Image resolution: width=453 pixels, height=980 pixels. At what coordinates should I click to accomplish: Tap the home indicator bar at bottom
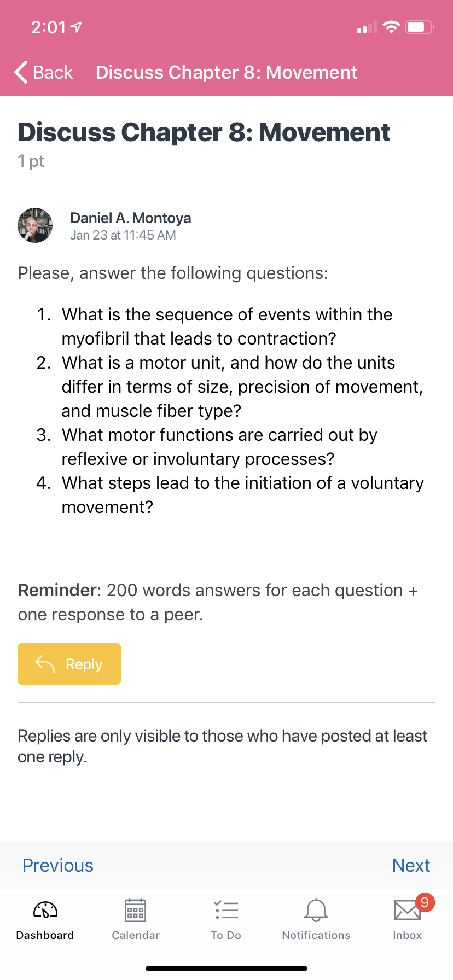tap(226, 969)
